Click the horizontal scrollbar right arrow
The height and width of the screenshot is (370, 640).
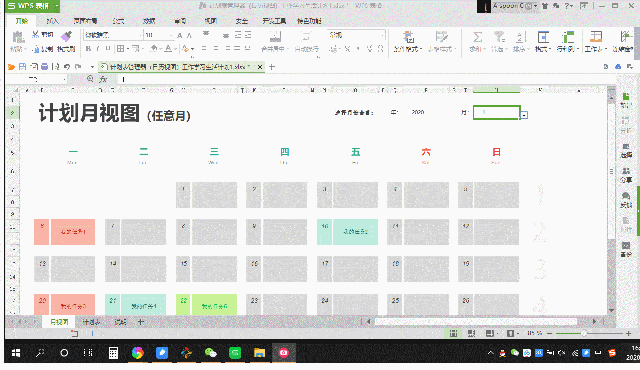coord(594,321)
